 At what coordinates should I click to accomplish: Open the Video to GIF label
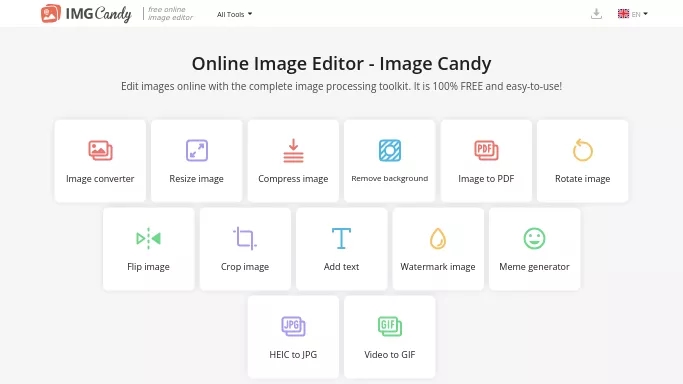390,354
